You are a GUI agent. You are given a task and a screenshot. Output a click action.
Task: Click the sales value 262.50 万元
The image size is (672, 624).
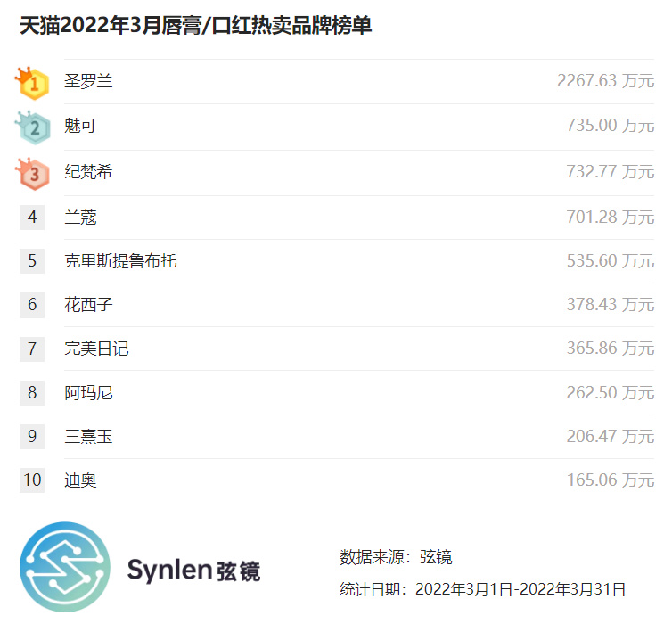coord(611,392)
